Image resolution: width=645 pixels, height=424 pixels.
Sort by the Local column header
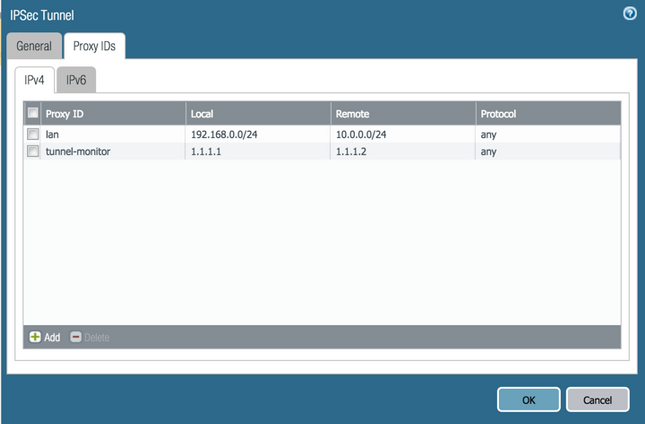pyautogui.click(x=258, y=114)
